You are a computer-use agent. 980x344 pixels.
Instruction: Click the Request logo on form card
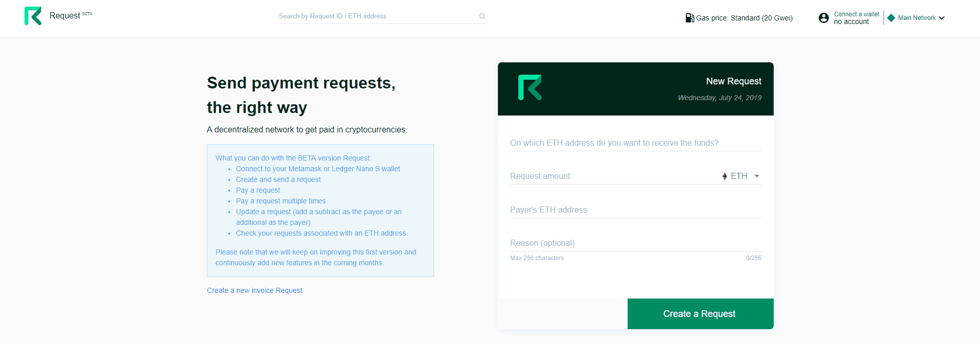coord(530,87)
